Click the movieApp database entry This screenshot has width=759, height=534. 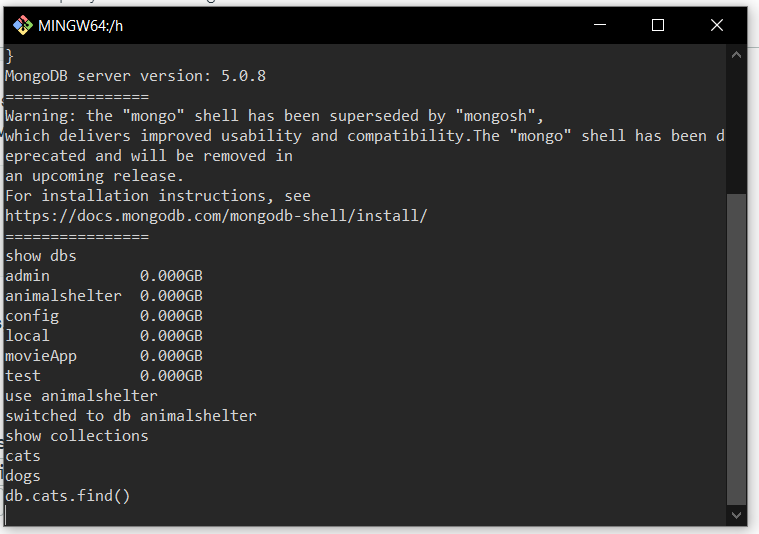click(x=41, y=356)
